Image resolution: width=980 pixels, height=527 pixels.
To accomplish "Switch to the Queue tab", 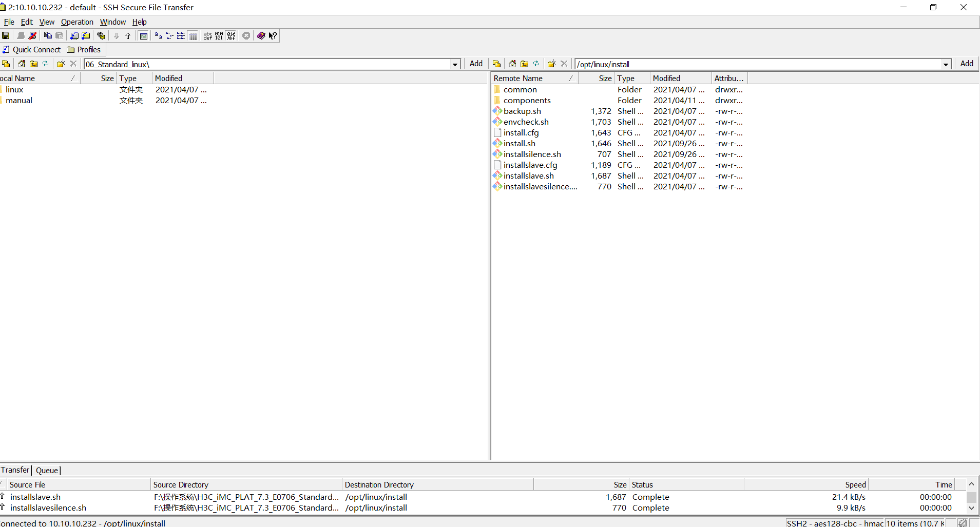I will point(47,470).
